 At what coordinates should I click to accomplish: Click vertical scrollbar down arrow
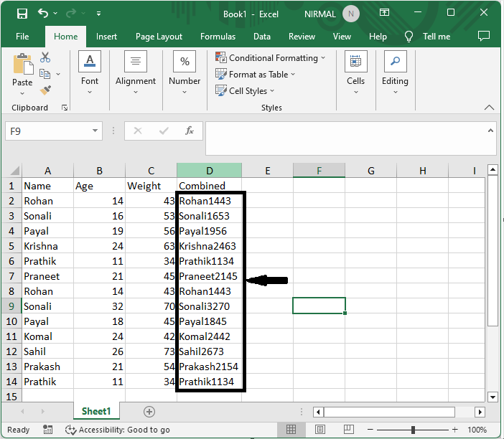point(493,397)
